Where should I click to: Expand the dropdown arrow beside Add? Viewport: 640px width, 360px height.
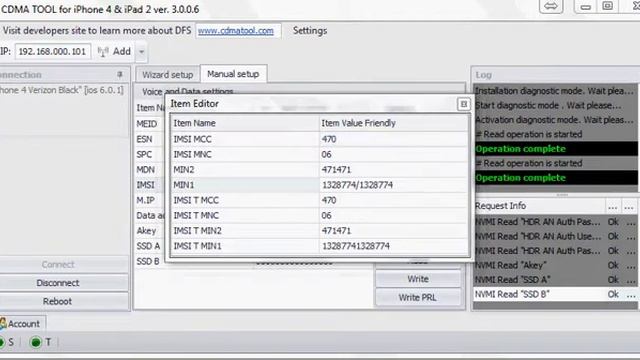pyautogui.click(x=141, y=52)
